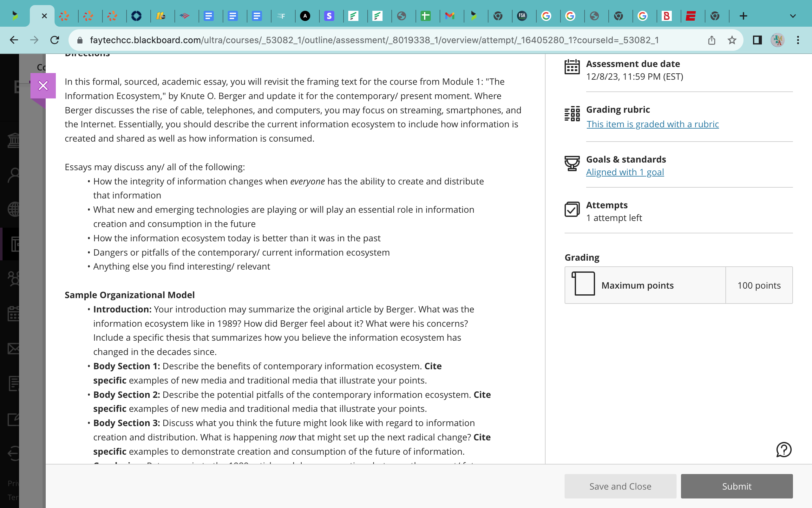Switch to the navy ring icon tab
The height and width of the screenshot is (508, 812).
pos(136,16)
